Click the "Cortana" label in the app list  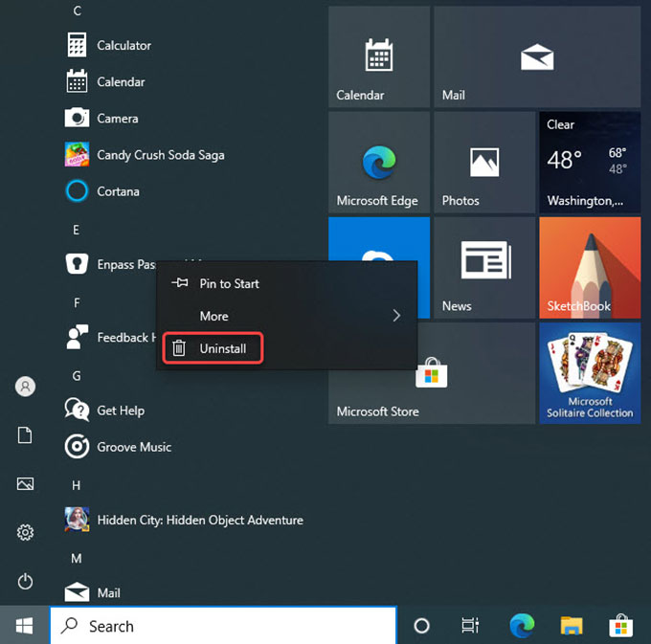coord(119,191)
